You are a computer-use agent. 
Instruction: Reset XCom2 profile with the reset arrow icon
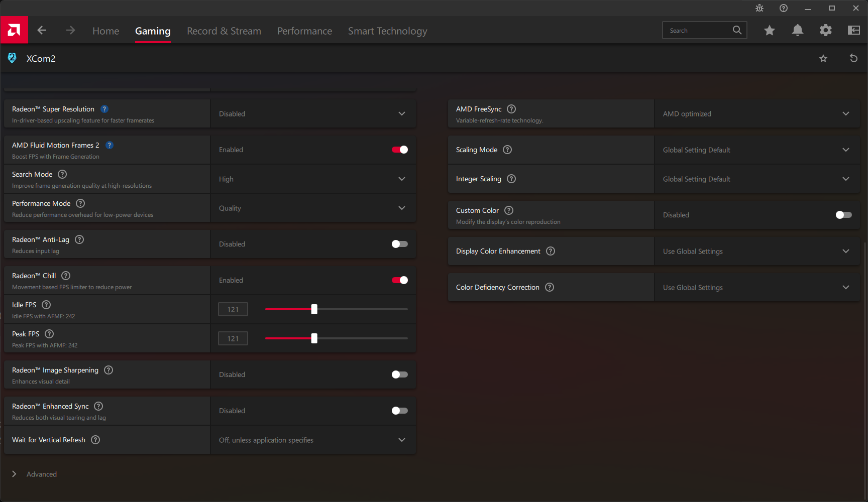853,58
